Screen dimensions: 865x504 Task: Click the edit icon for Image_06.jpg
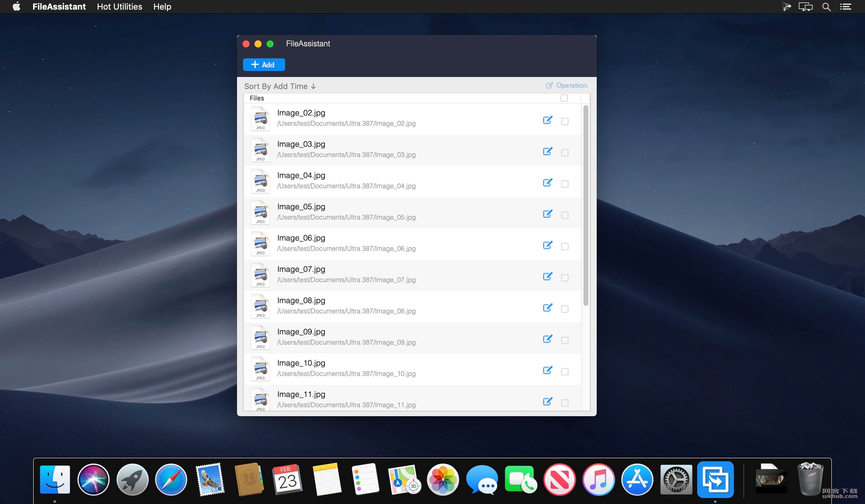(x=547, y=245)
